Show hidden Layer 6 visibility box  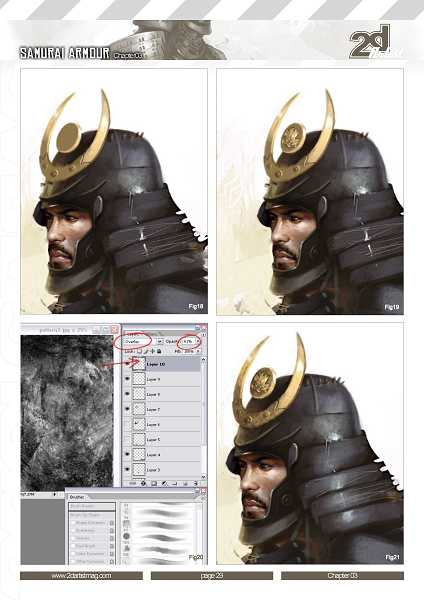127,424
